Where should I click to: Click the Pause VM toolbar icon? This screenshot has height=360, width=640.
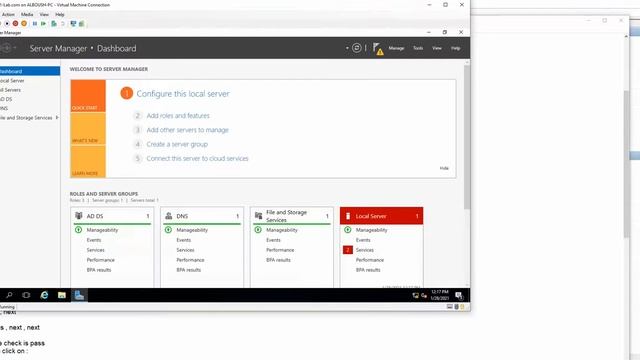(x=35, y=24)
